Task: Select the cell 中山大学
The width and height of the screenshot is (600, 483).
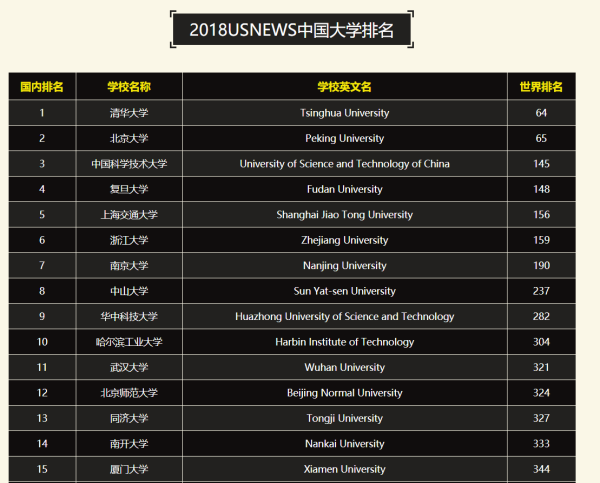Action: tap(129, 291)
